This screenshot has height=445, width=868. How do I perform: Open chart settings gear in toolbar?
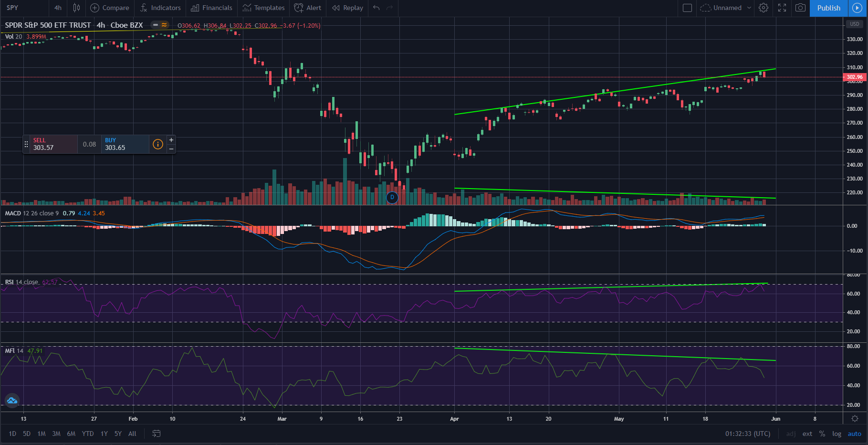763,8
